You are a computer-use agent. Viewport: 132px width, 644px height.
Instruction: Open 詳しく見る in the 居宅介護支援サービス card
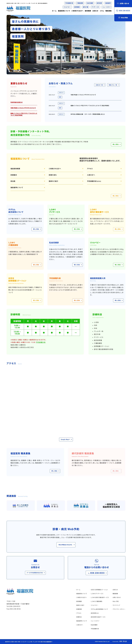coord(118,229)
